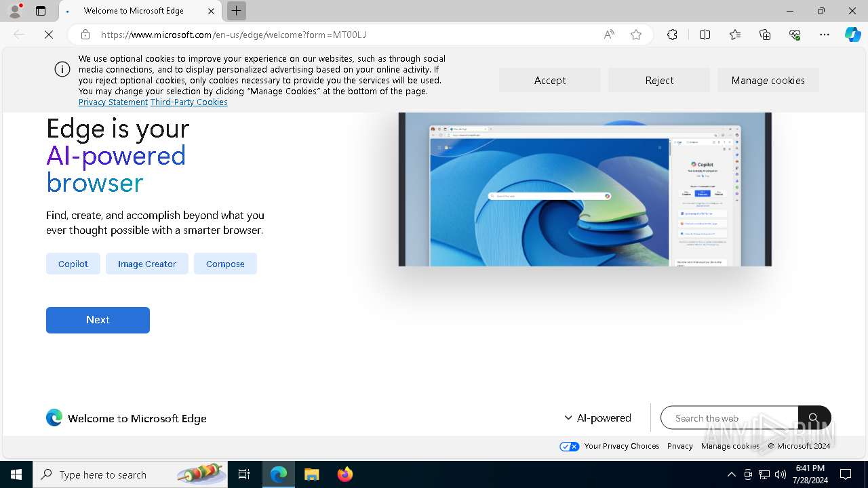Launch Firefox from the taskbar
The width and height of the screenshot is (868, 488).
point(345,474)
